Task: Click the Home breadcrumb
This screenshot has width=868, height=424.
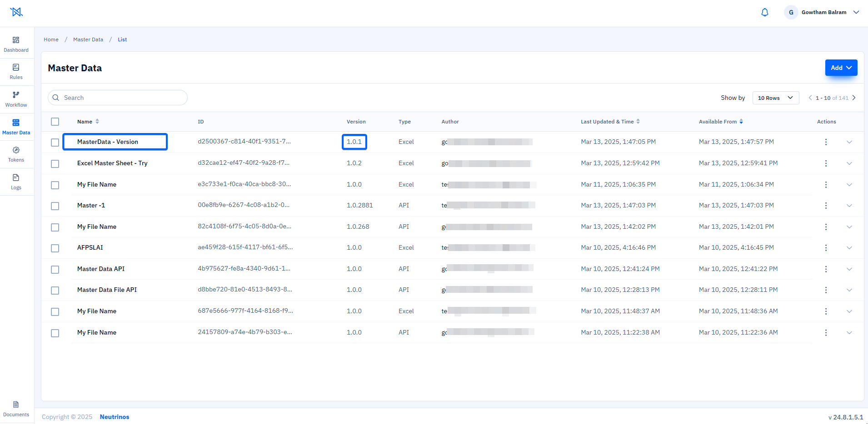Action: tap(51, 39)
